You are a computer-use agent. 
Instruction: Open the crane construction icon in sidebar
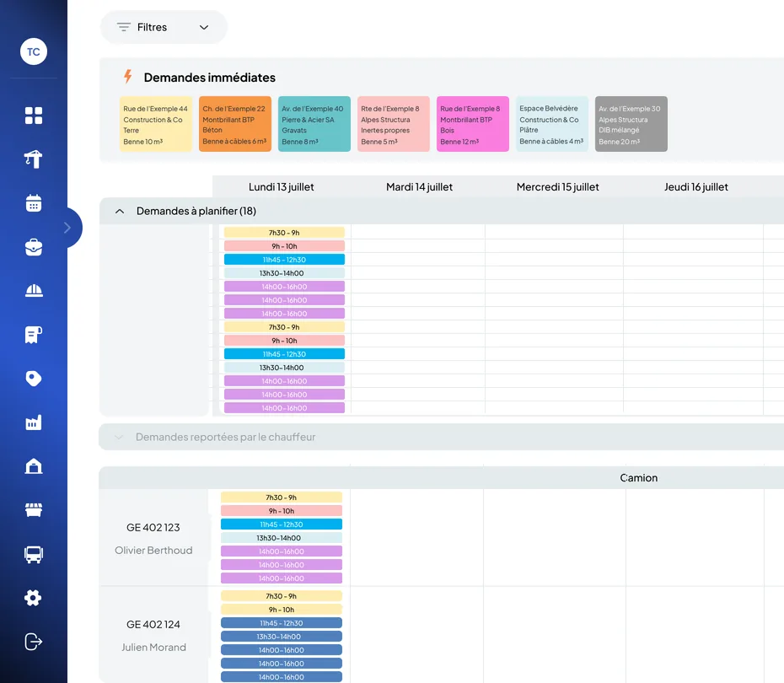point(34,159)
